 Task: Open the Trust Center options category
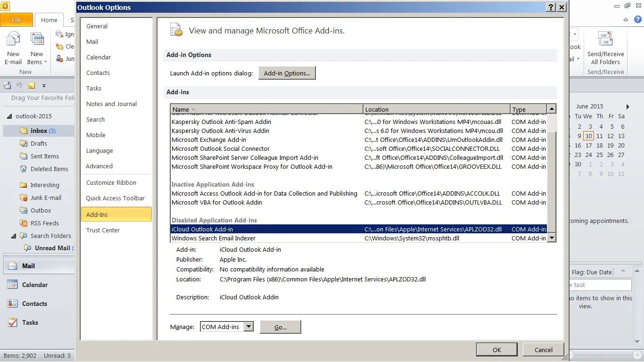point(116,230)
